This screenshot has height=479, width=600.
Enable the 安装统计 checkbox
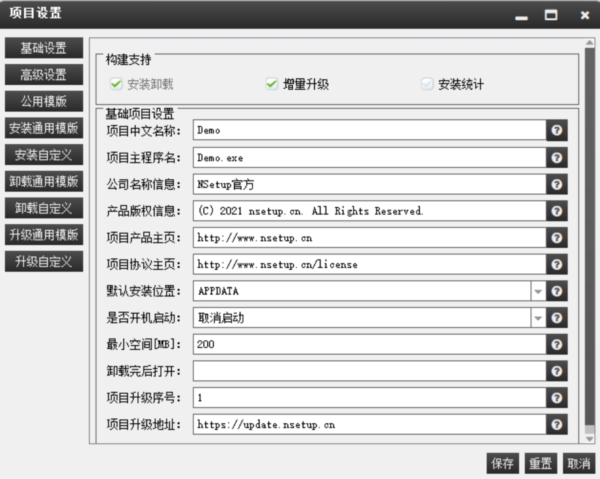pyautogui.click(x=427, y=84)
